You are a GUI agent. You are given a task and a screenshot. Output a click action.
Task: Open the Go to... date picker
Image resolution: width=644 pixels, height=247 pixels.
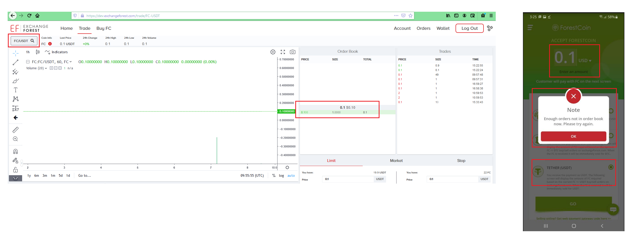pyautogui.click(x=84, y=175)
